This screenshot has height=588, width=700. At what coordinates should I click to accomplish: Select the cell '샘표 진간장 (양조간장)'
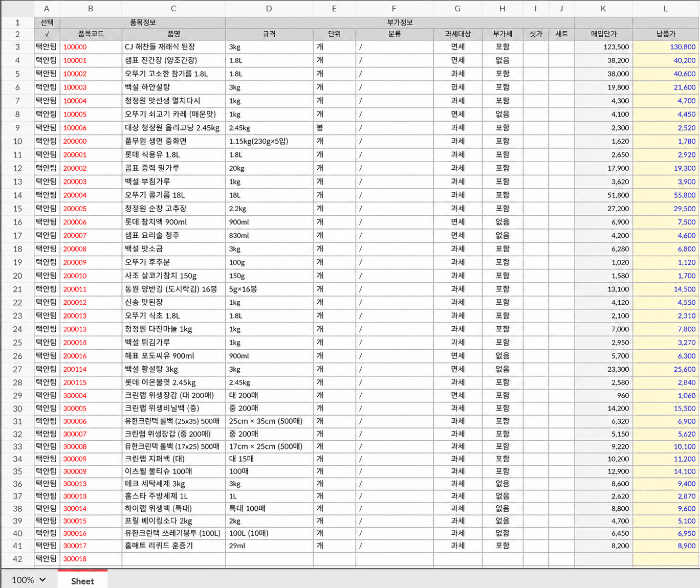[173, 60]
